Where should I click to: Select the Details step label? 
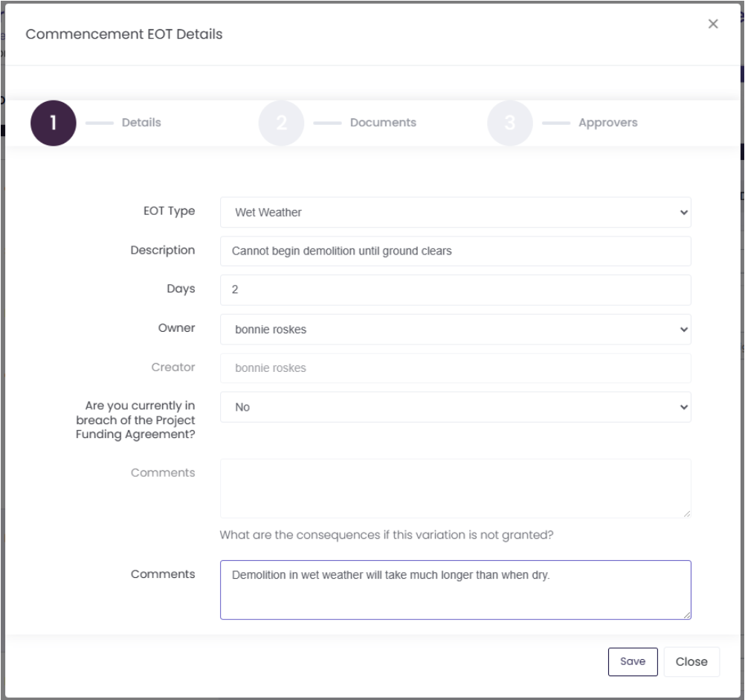(141, 123)
